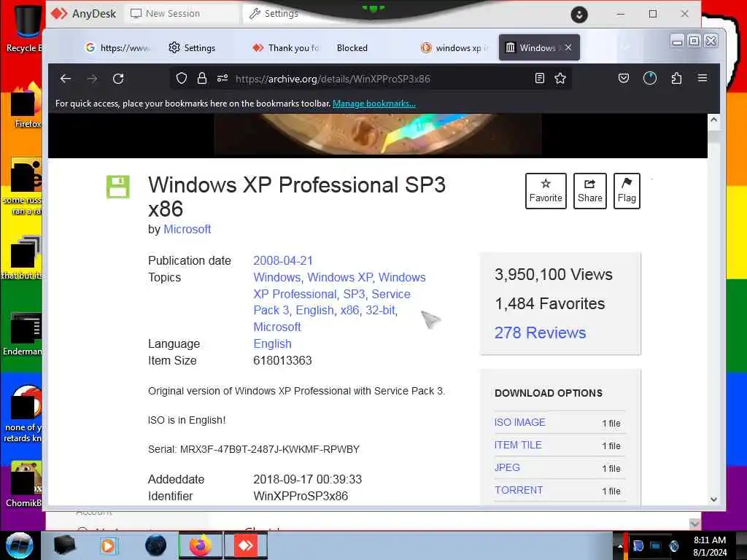Open the Firefox taskbar button
This screenshot has height=560, width=747.
coord(201,545)
